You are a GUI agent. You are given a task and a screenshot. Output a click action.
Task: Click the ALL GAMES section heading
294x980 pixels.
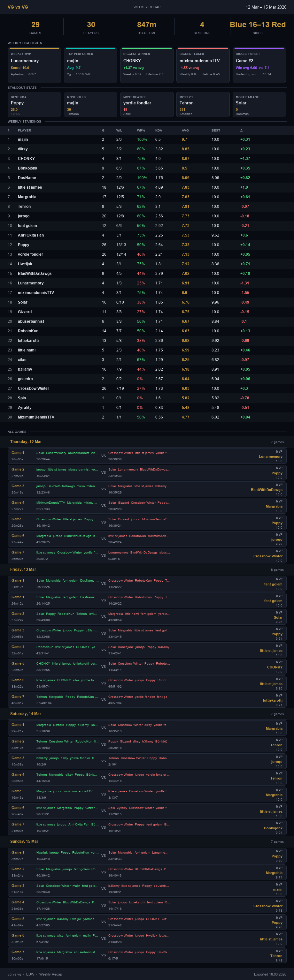(x=17, y=432)
